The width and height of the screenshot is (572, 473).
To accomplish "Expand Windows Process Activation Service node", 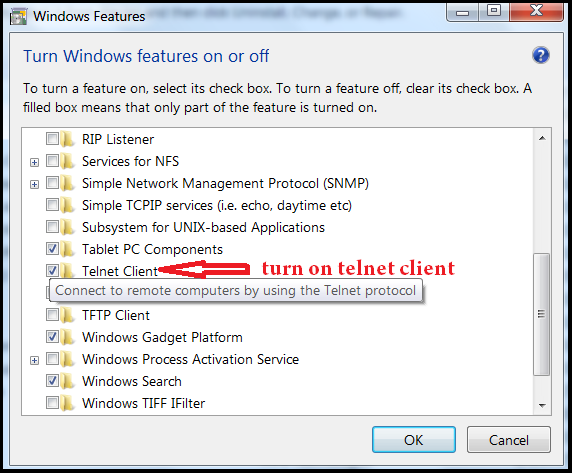I will (34, 361).
